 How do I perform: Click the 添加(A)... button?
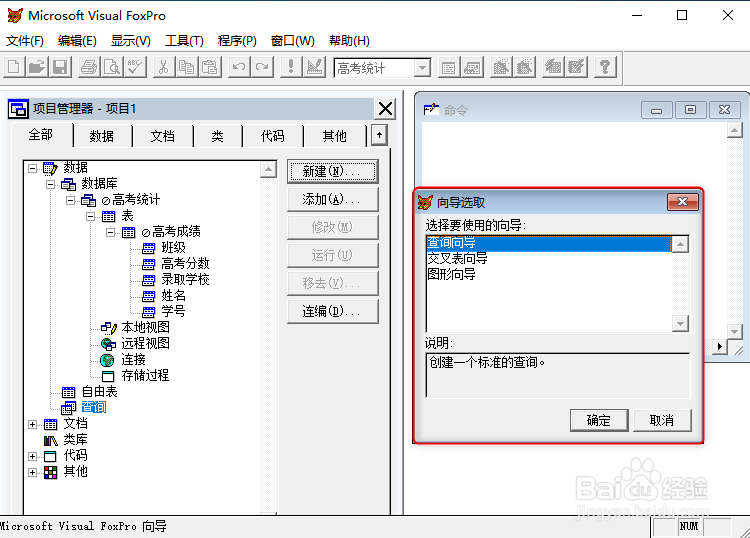(x=332, y=199)
